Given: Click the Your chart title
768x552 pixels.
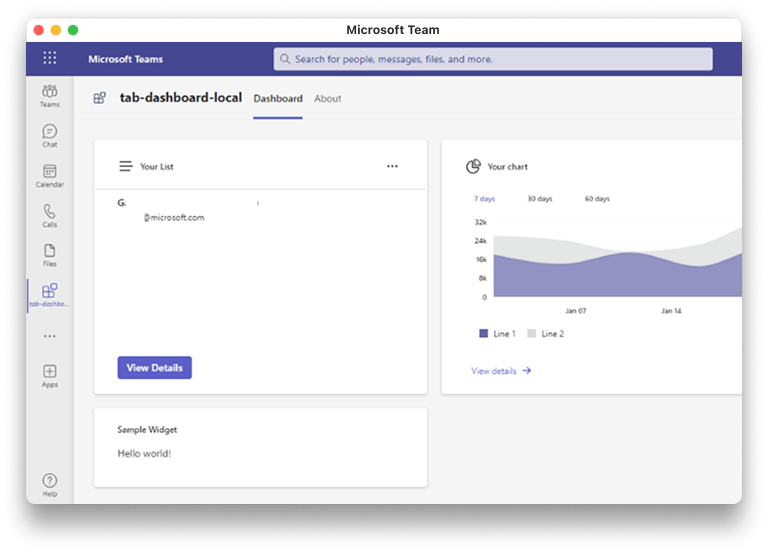Looking at the screenshot, I should [x=507, y=167].
